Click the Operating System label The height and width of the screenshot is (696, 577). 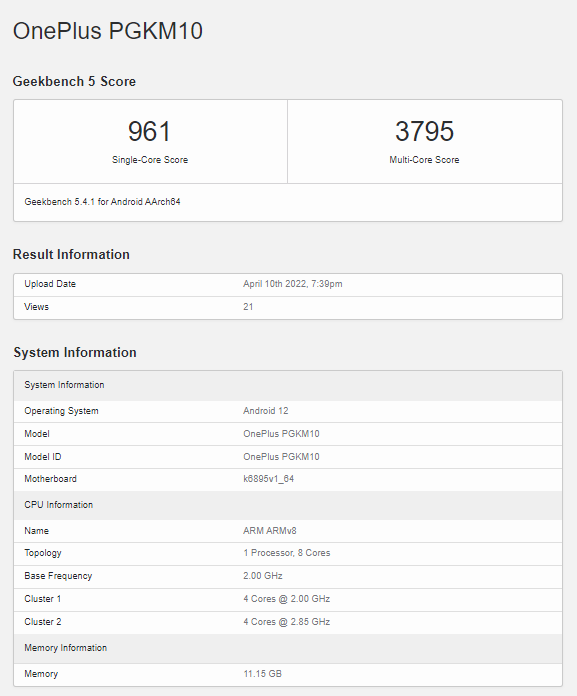61,411
